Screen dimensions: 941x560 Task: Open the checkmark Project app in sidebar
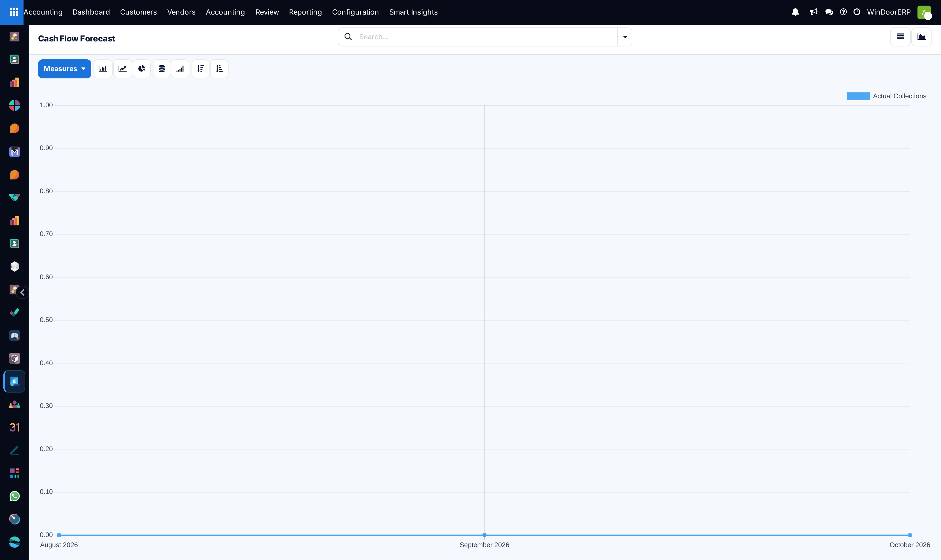14,312
